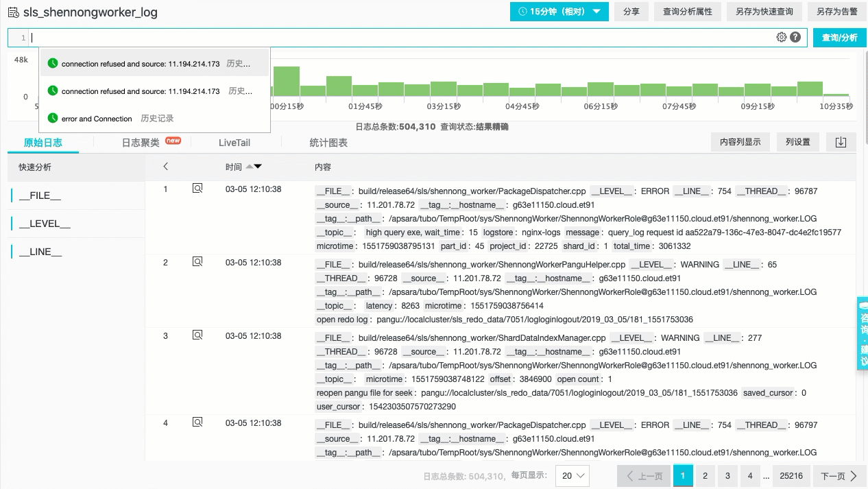Click the tallest histogram bar near 00分15秒
This screenshot has width=868, height=489.
287,81
